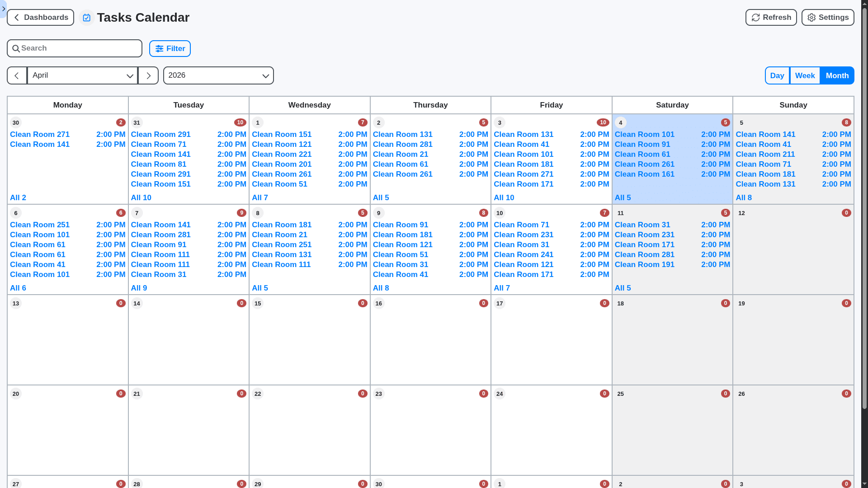Click the back arrow beside Dashboards
The width and height of the screenshot is (868, 488).
tap(16, 17)
